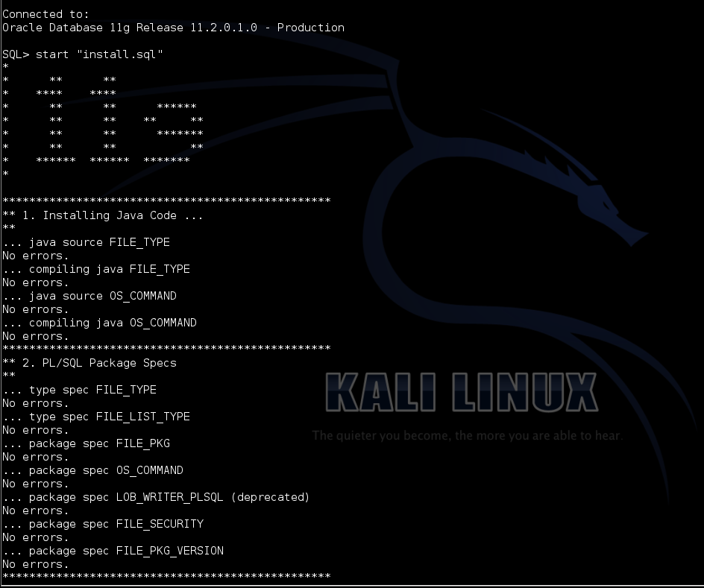Click the "package spec FILE_PKG_VERSION" line
704x588 pixels.
(113, 551)
